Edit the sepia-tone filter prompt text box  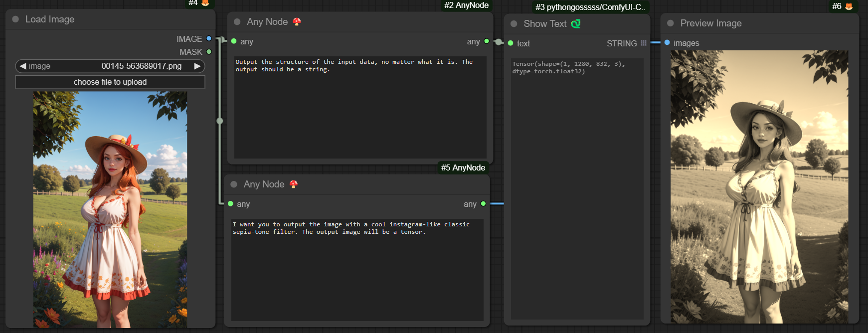[x=357, y=270]
